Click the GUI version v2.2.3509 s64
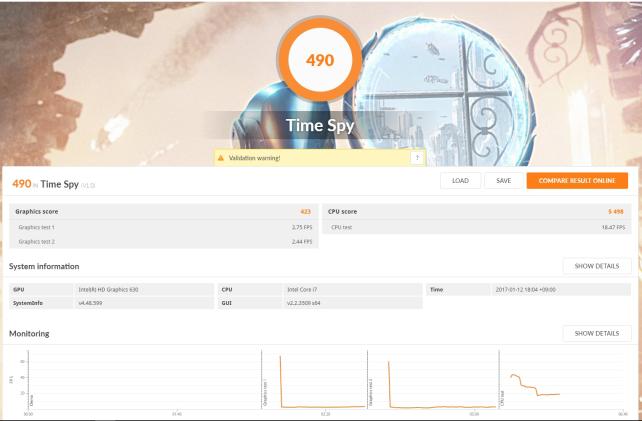The width and height of the screenshot is (642, 421). (303, 303)
